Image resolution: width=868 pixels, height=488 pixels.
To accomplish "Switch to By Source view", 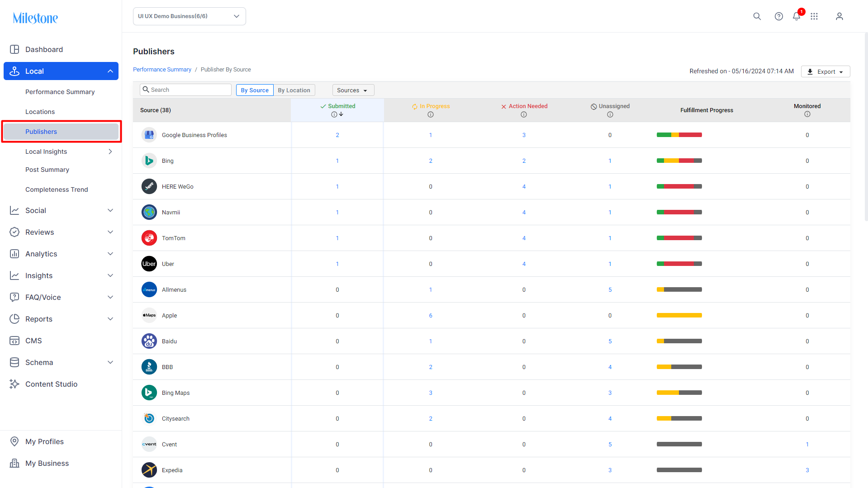I will click(255, 90).
